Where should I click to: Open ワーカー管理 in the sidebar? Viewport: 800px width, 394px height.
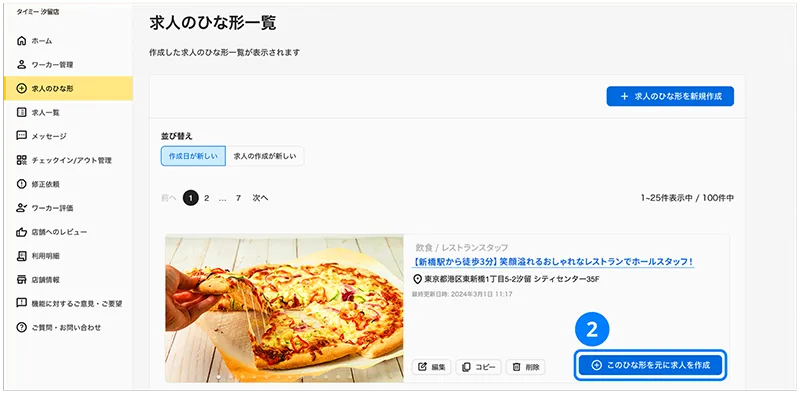[68, 65]
